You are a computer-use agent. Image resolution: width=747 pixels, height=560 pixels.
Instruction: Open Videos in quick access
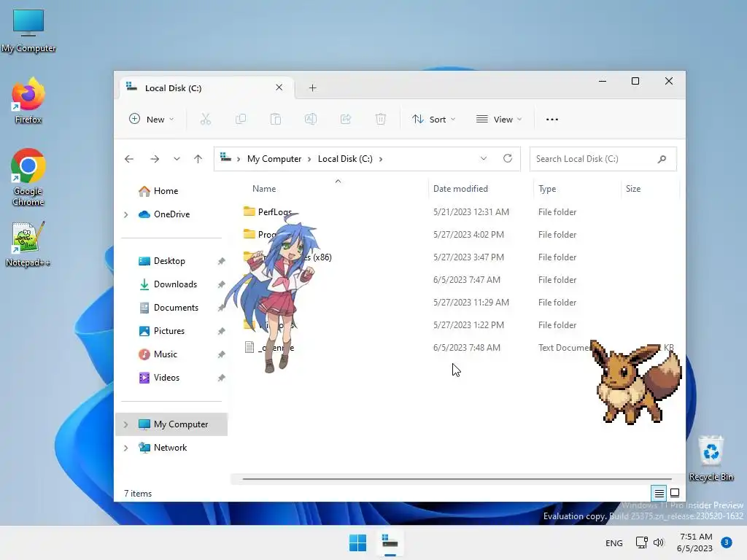click(x=166, y=378)
